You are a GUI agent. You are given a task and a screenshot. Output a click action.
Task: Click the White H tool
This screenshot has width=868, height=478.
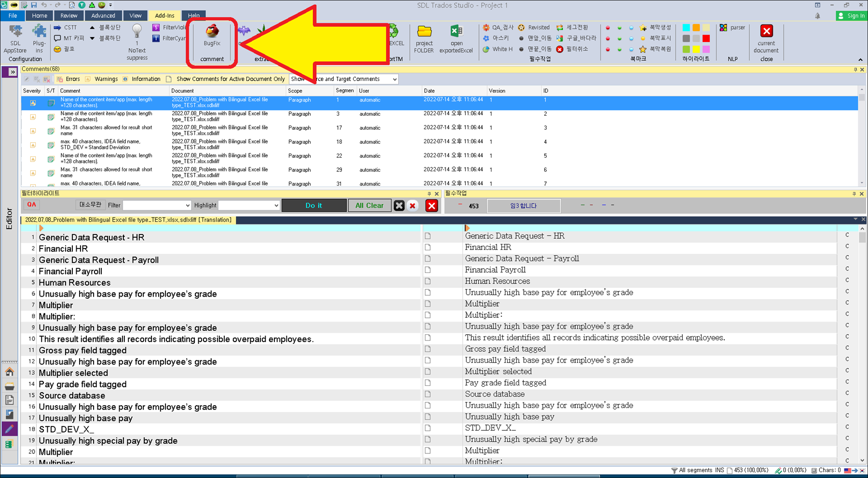498,49
